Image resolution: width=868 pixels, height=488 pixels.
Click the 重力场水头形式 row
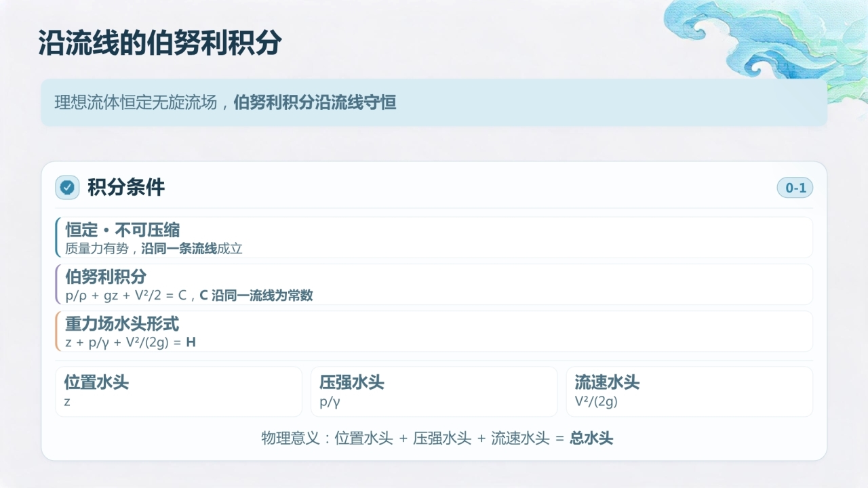pos(434,331)
